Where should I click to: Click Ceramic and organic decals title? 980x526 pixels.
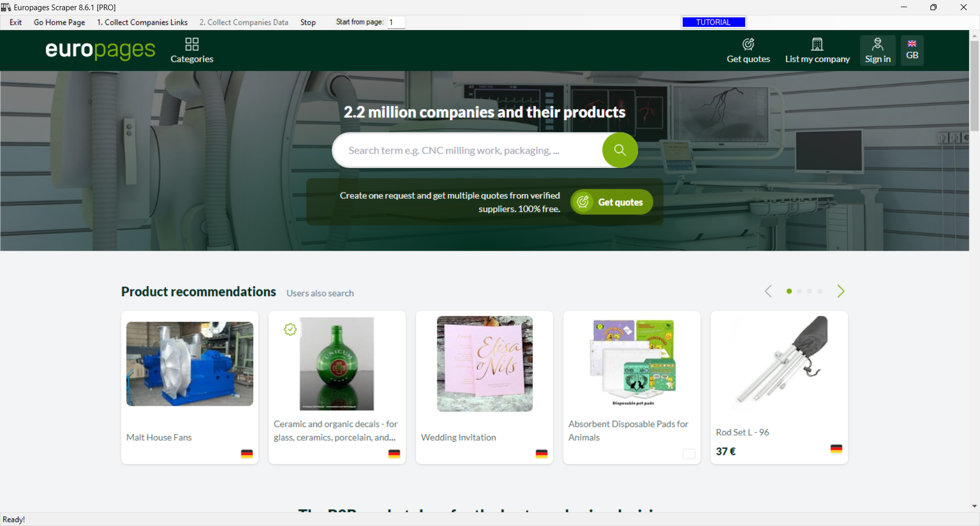pos(335,431)
